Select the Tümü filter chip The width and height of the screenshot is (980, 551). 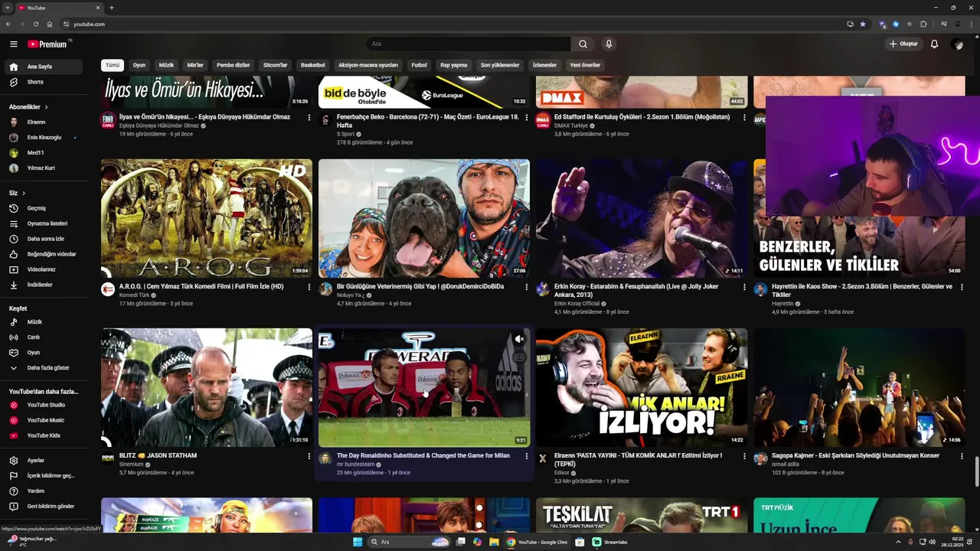pos(113,65)
